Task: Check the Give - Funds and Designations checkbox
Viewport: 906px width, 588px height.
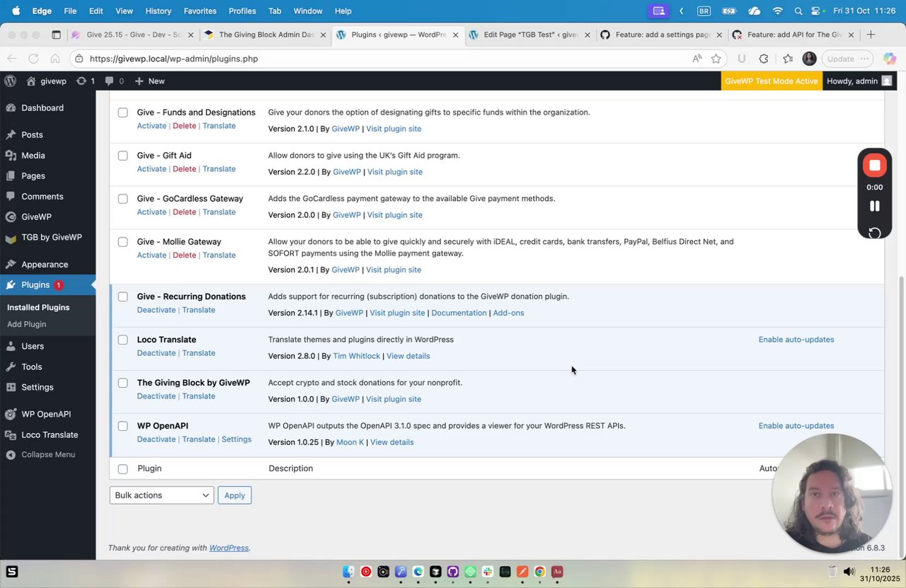Action: 123,113
